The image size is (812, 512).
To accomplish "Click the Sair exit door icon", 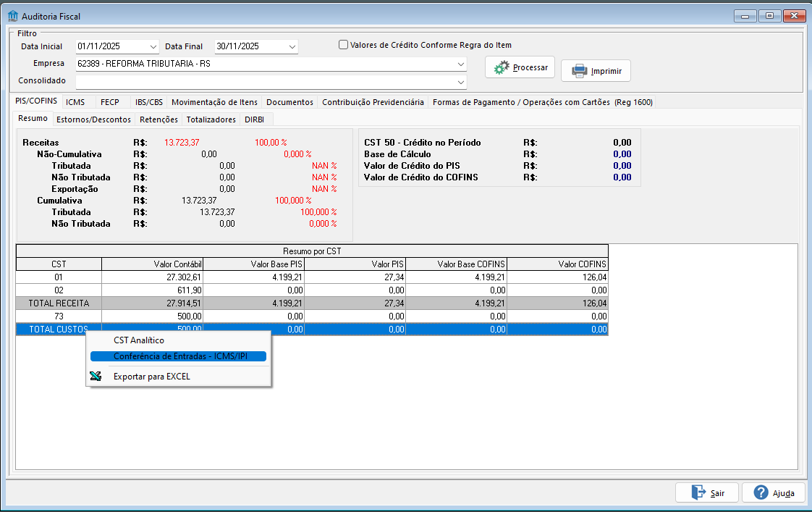I will click(698, 492).
